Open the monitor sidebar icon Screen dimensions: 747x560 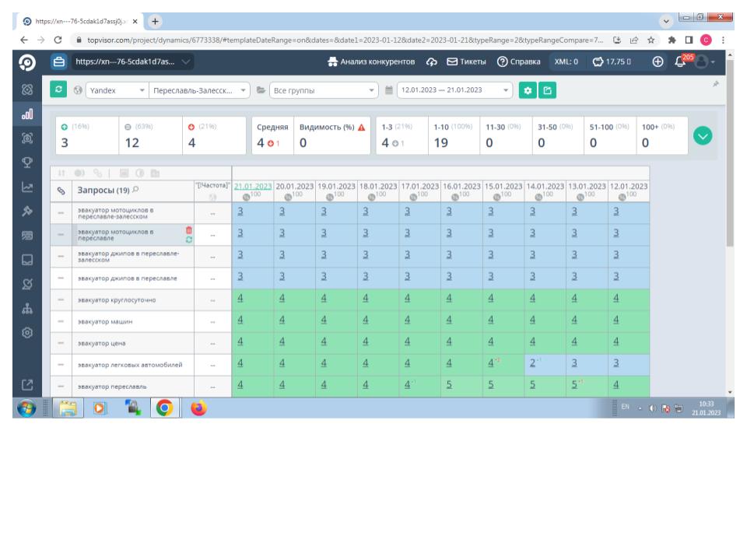tap(27, 260)
